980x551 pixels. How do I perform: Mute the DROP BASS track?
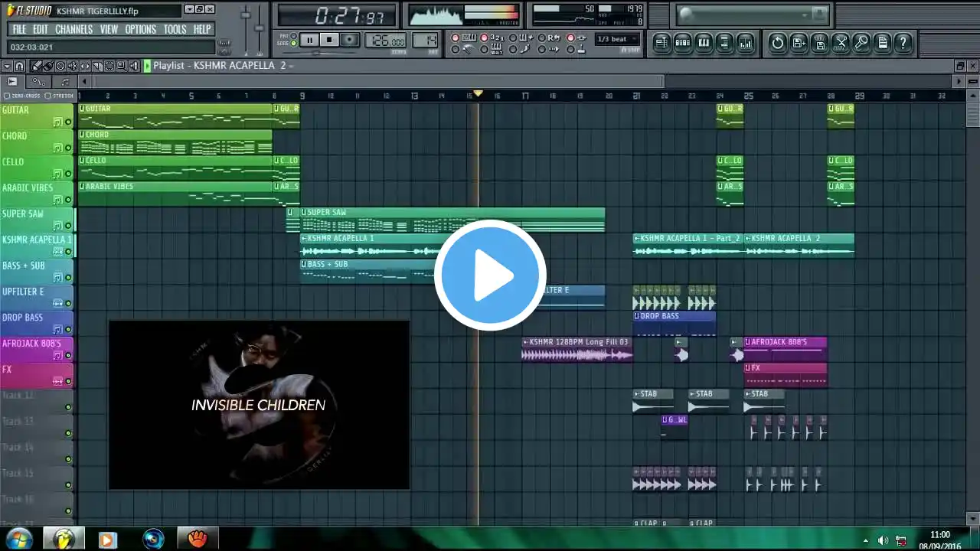coord(68,331)
